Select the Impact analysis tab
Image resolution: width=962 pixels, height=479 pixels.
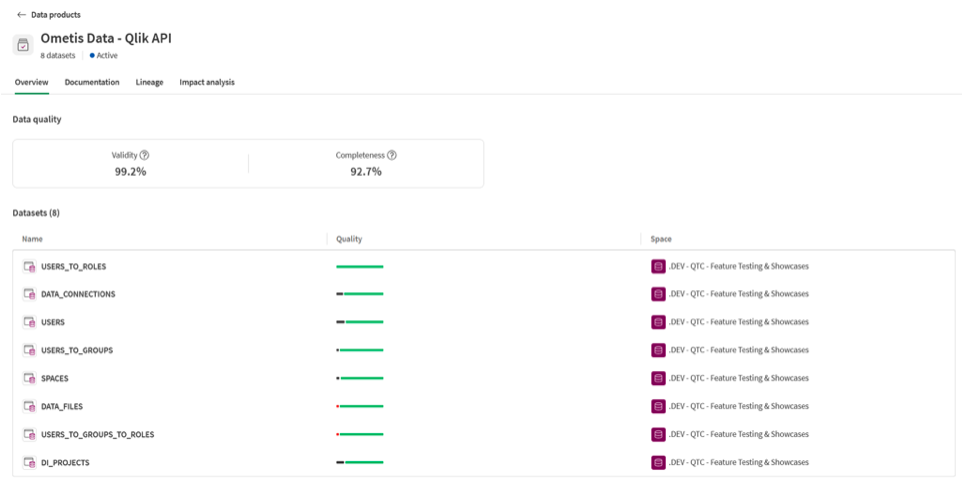point(207,82)
